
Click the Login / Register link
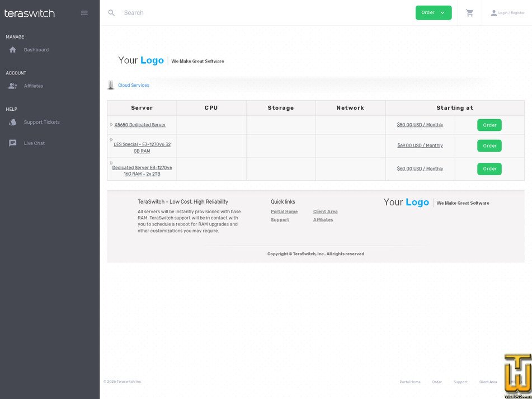click(x=511, y=13)
